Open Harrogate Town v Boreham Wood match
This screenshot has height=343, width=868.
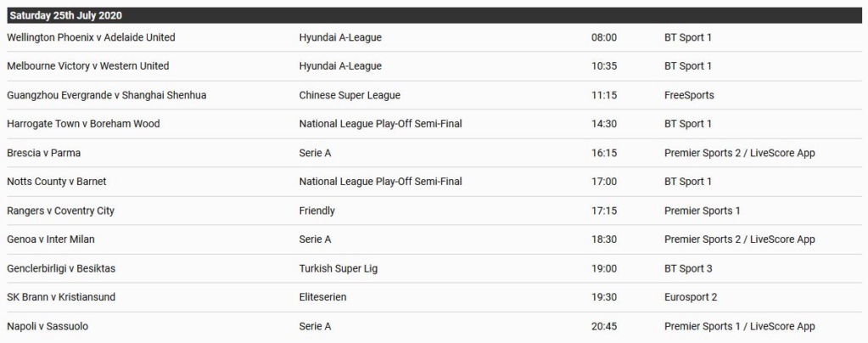tap(83, 124)
